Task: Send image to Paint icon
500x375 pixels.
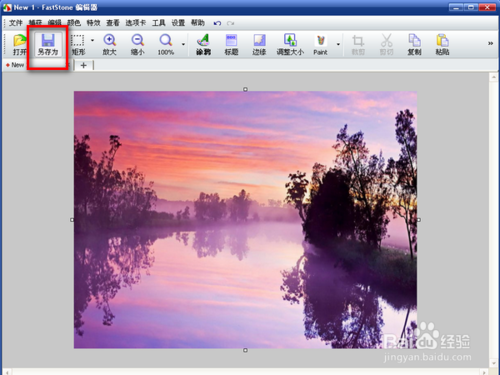Action: 320,45
